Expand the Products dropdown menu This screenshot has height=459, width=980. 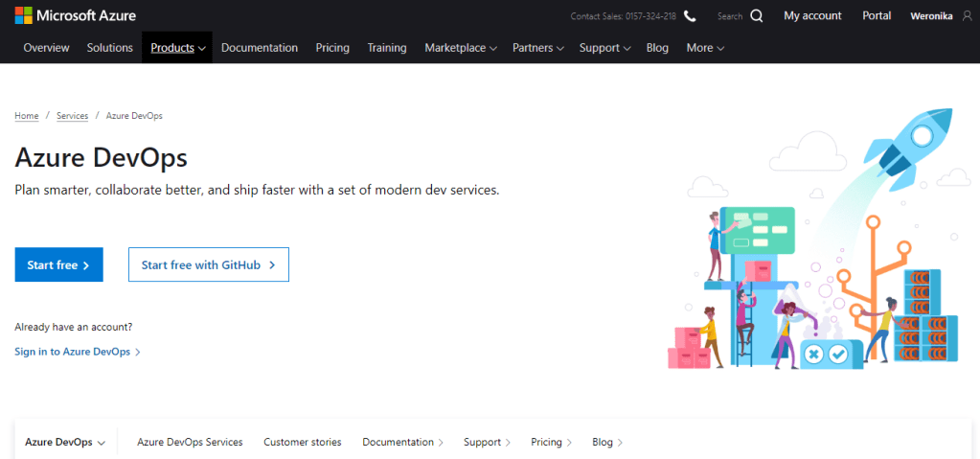point(177,48)
